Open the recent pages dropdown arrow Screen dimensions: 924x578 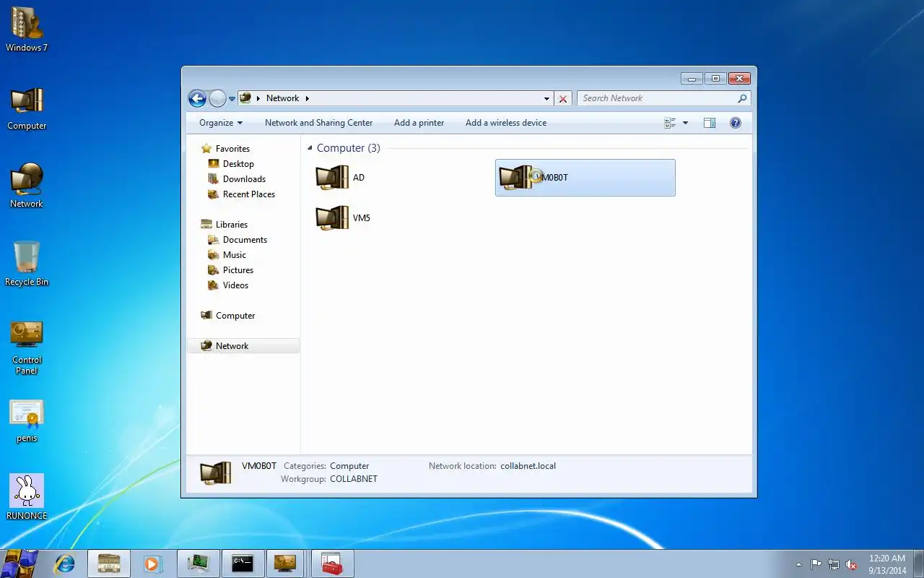point(232,99)
